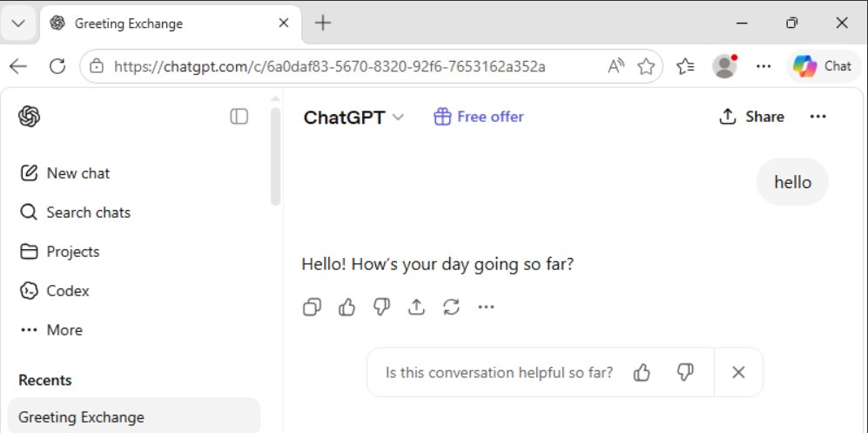
Task: Click the Recents section header
Action: (x=45, y=381)
